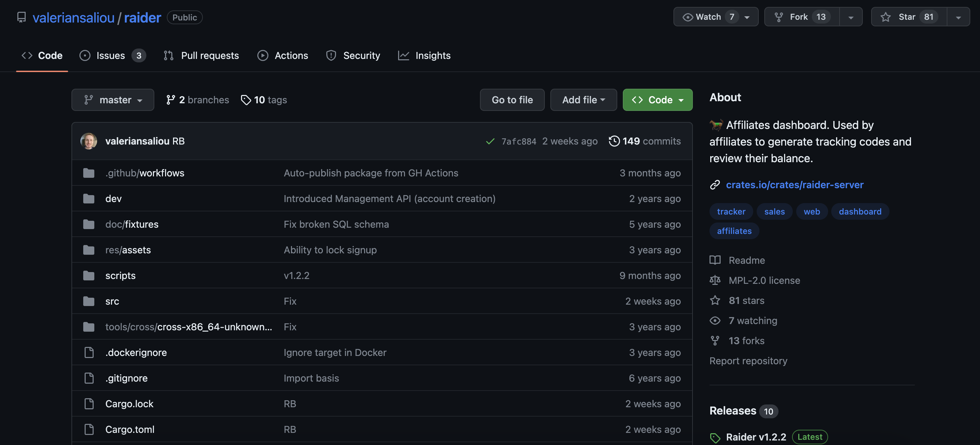Click the tags icon showing 10 tags
The height and width of the screenshot is (445, 980).
click(246, 100)
